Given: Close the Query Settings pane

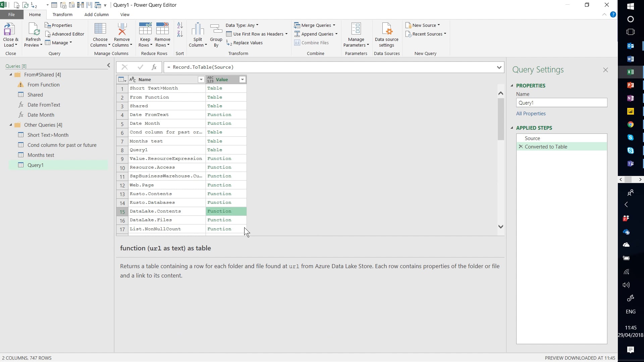Looking at the screenshot, I should pyautogui.click(x=605, y=70).
